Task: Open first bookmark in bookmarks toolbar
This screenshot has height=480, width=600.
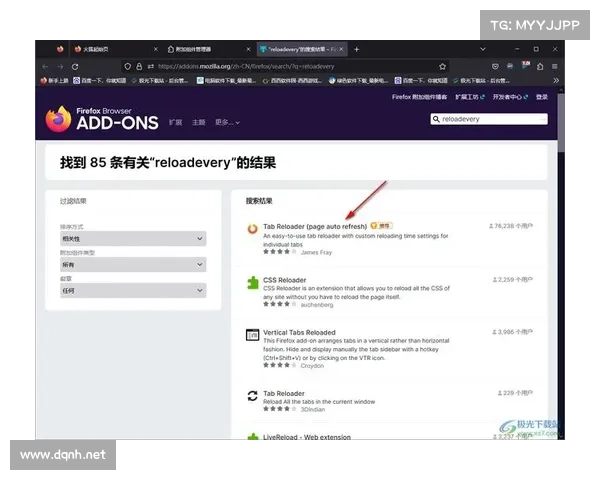Action: 55,80
